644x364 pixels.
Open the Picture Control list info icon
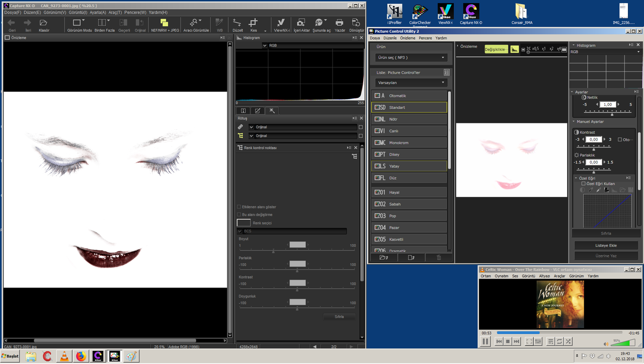(446, 72)
